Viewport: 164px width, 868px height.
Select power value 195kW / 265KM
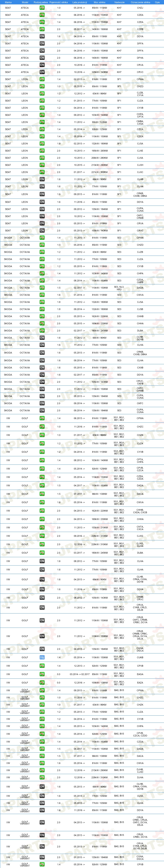pyautogui.click(x=99, y=151)
